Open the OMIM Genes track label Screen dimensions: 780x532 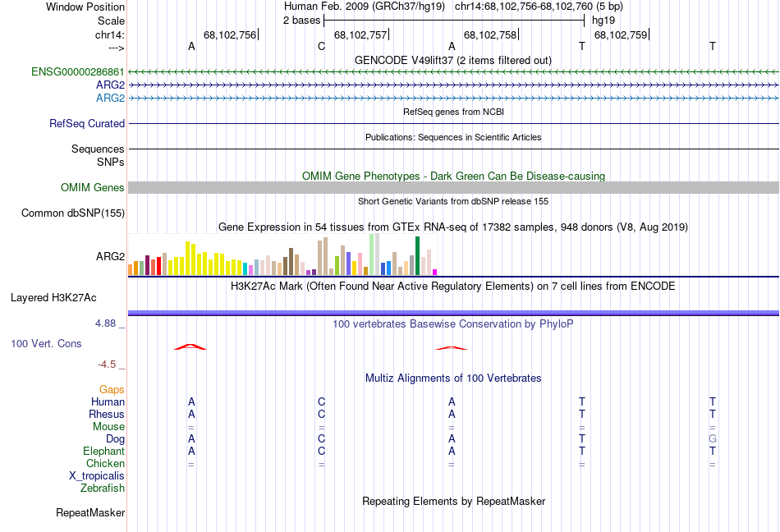[x=92, y=187]
